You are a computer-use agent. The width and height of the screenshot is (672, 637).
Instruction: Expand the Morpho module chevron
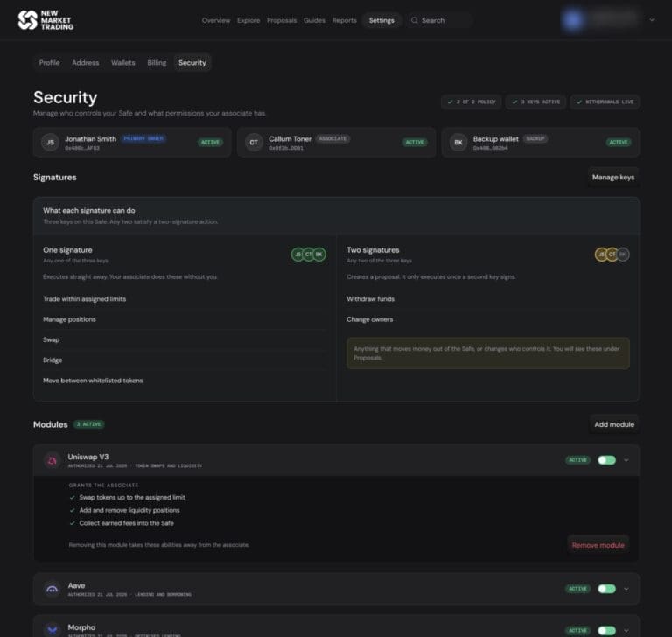point(626,631)
